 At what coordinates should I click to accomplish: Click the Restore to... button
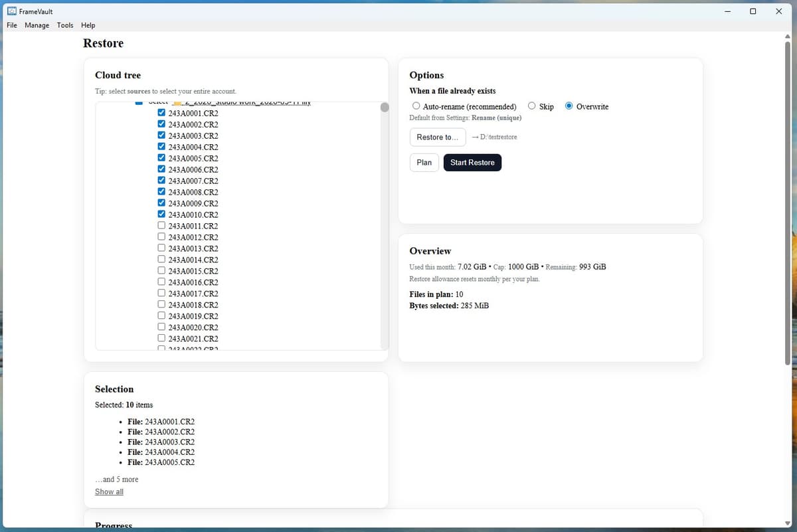[437, 137]
